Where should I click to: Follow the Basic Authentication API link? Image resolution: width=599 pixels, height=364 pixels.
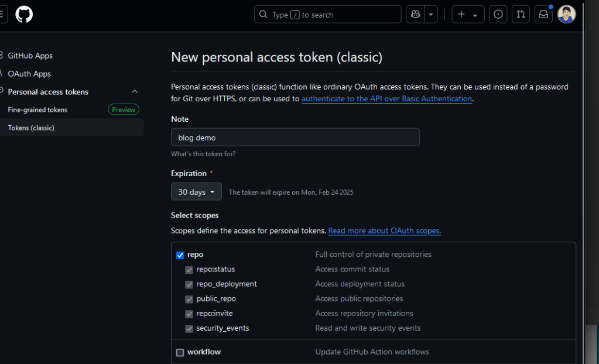(386, 98)
